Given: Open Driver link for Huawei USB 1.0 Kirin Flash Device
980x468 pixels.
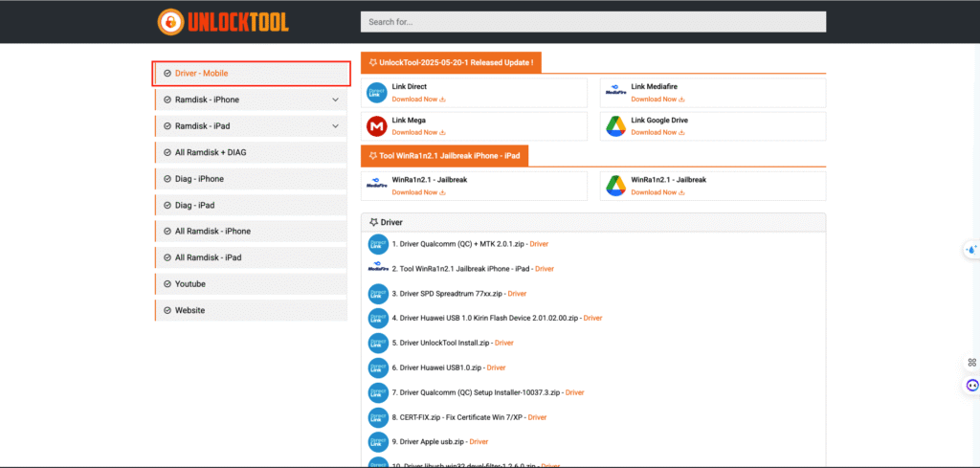Looking at the screenshot, I should (x=592, y=318).
